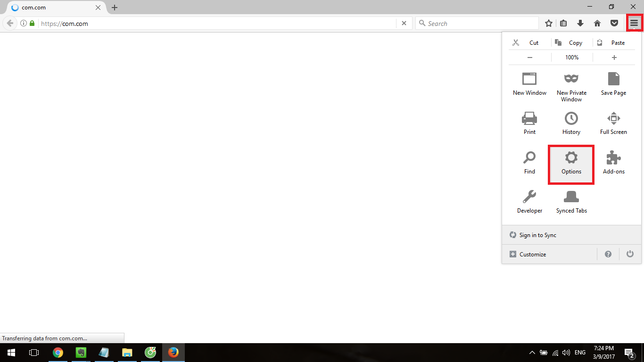The image size is (644, 362).
Task: Click the green padlock security icon
Action: coord(32,23)
